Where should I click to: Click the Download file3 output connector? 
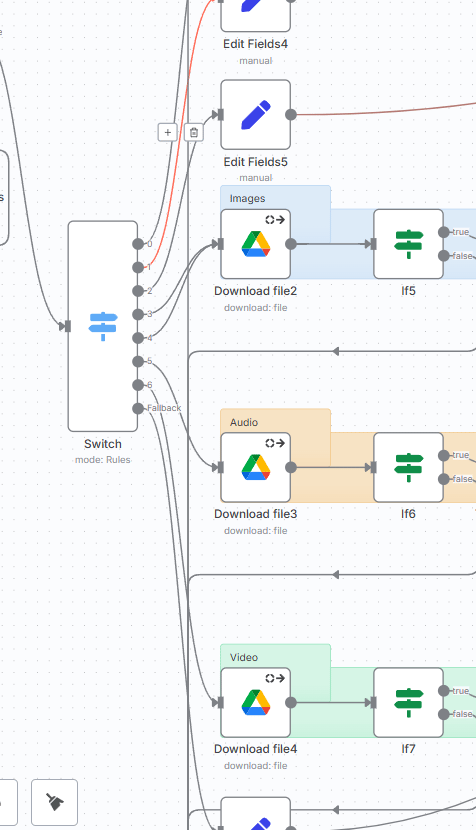coord(291,467)
